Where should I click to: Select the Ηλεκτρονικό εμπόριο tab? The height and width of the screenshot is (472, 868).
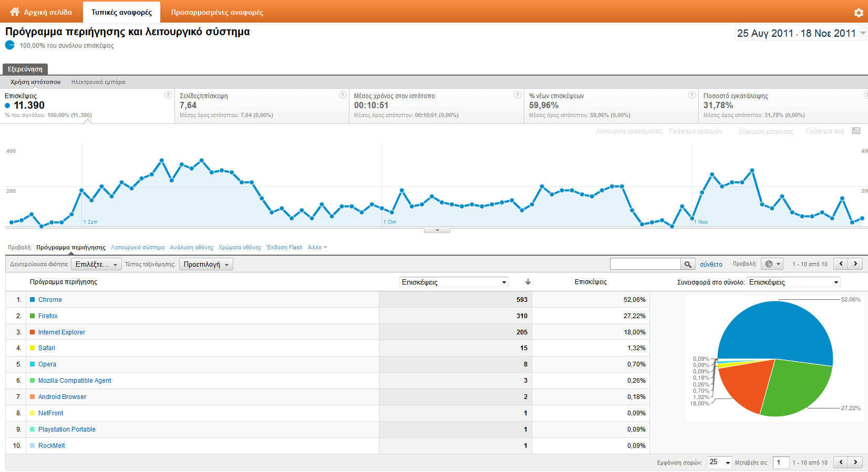click(x=98, y=82)
